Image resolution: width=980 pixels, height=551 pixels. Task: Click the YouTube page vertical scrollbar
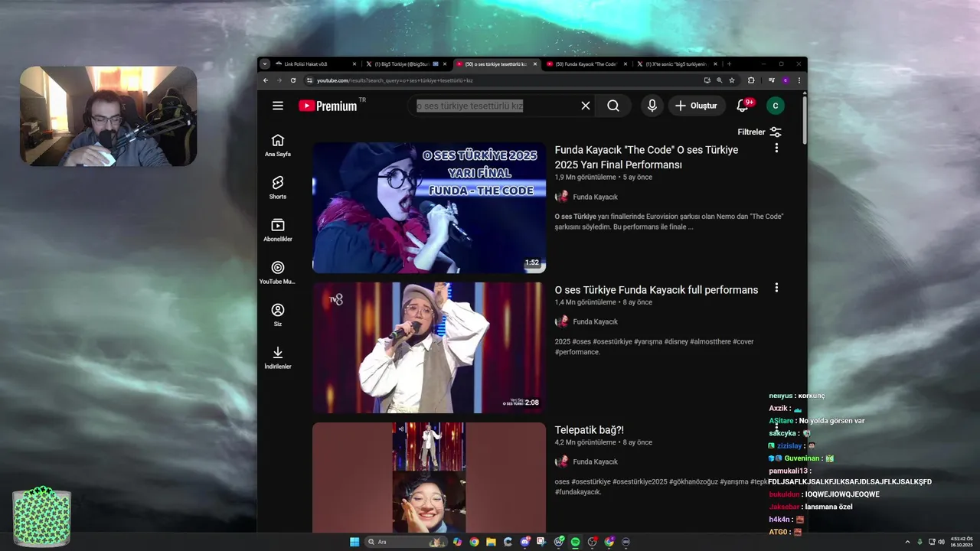[804, 119]
